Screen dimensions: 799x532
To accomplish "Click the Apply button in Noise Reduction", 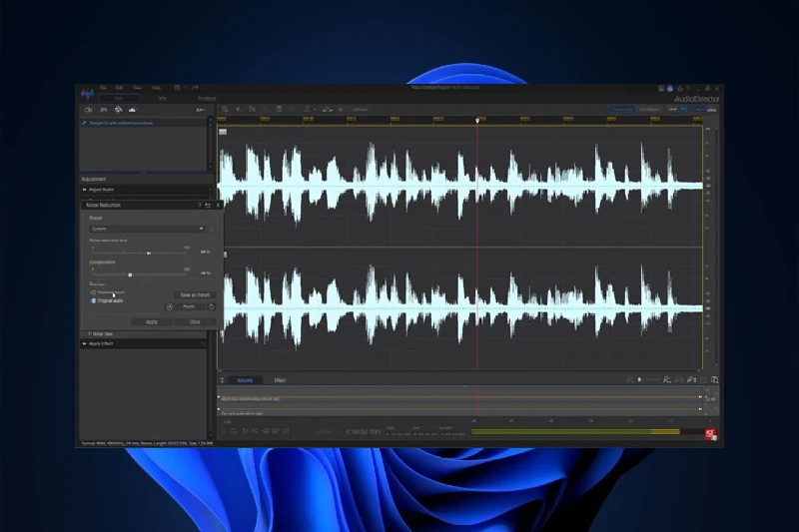I will pyautogui.click(x=151, y=321).
